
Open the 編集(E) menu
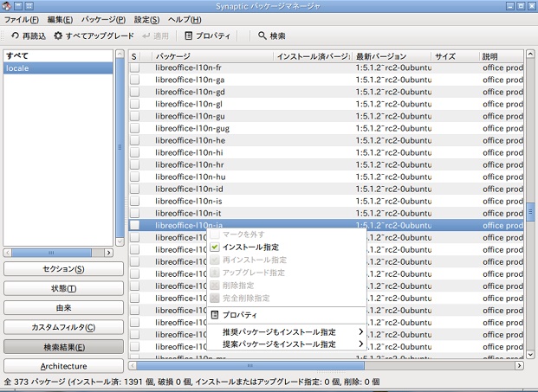coord(60,20)
